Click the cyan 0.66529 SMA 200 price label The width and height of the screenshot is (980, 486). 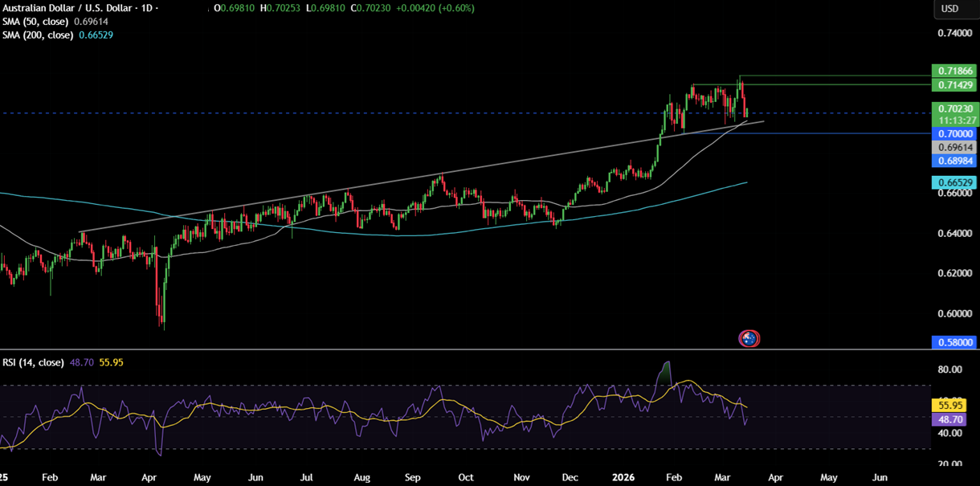(954, 183)
